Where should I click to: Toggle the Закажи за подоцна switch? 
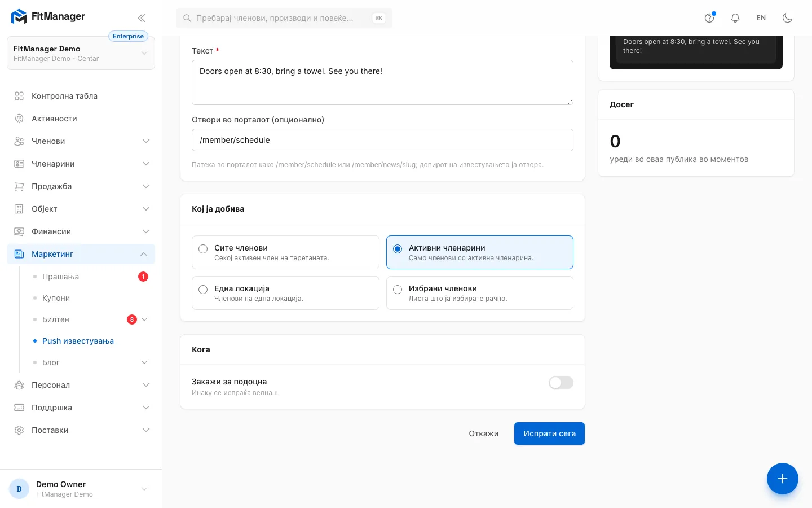pos(561,383)
